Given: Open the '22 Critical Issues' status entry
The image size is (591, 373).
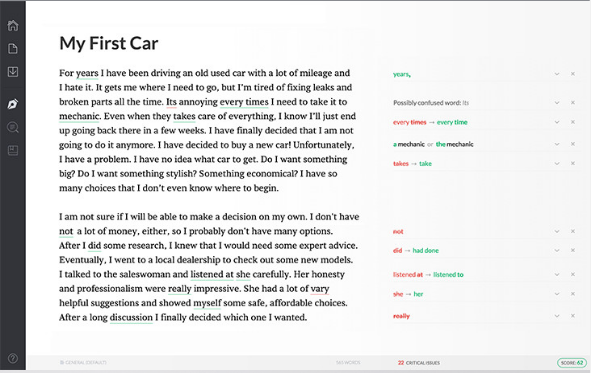Looking at the screenshot, I should coord(419,363).
